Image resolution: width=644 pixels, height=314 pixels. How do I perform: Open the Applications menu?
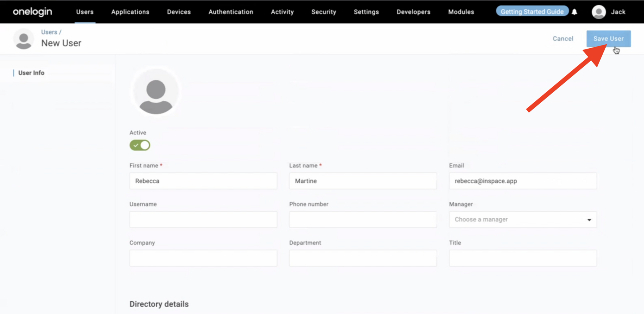pyautogui.click(x=130, y=12)
